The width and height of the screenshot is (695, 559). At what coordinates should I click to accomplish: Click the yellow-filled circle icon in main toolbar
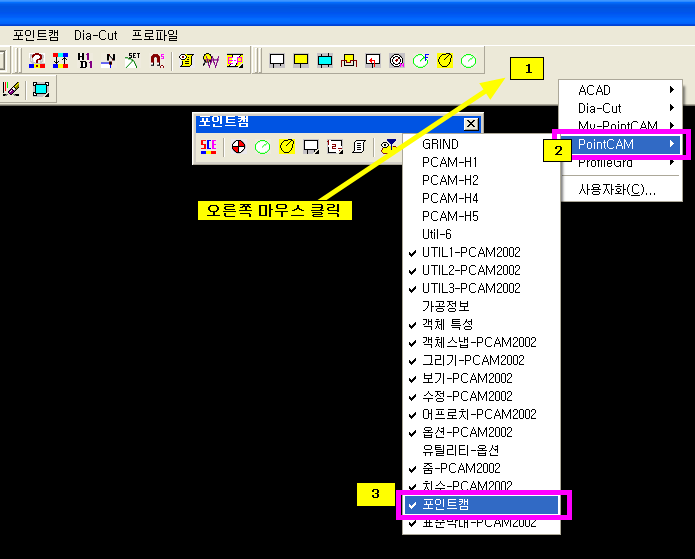(445, 60)
